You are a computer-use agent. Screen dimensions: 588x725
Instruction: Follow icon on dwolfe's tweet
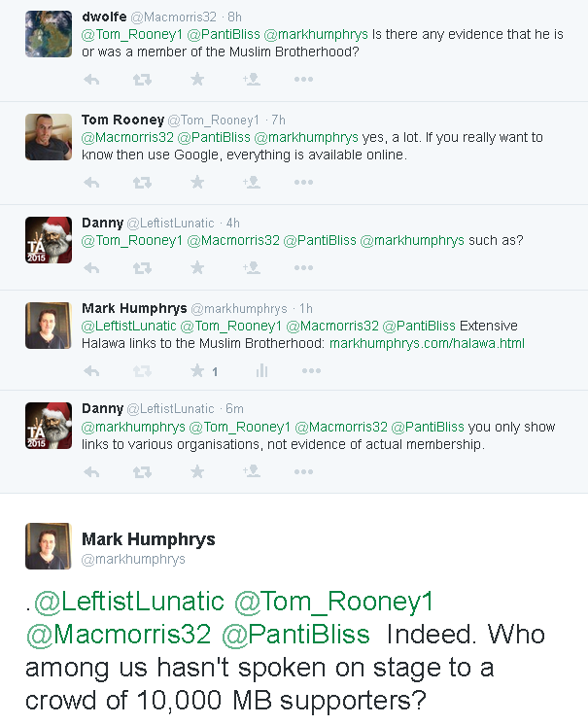251,79
